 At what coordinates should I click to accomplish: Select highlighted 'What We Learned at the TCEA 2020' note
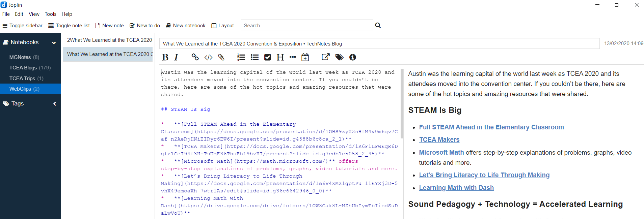108,54
